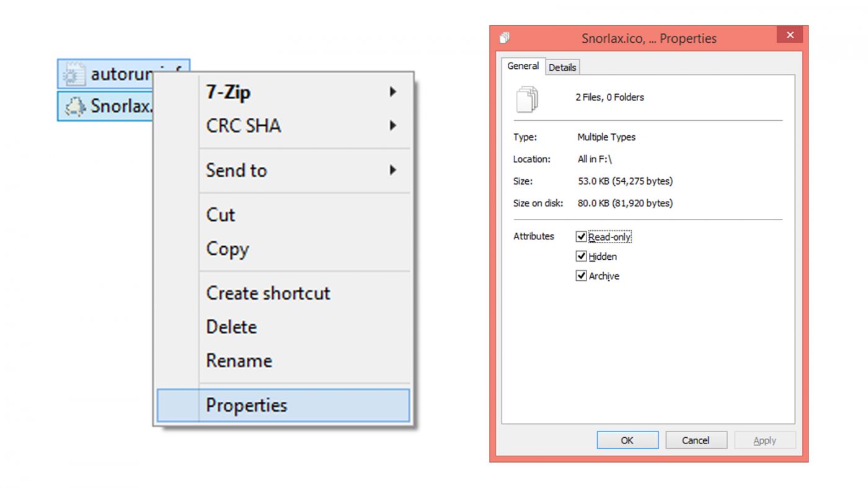
Task: Click the Properties dialog title bar icon
Action: [505, 38]
